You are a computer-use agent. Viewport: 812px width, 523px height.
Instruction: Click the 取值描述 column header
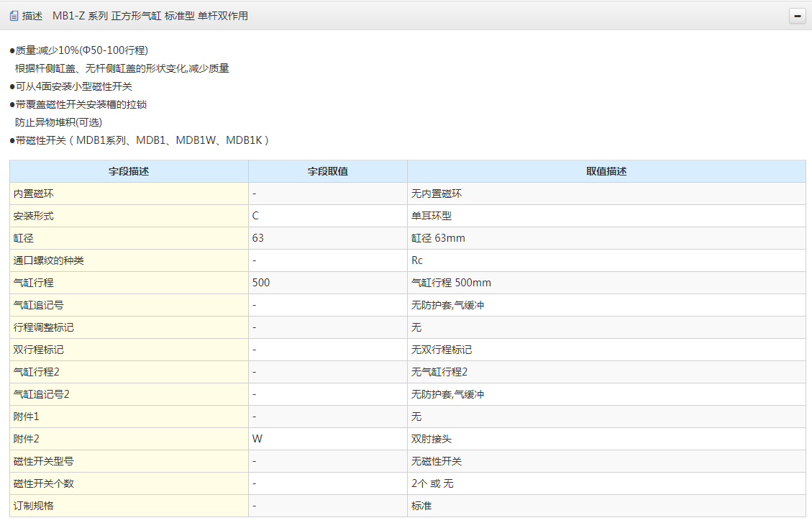coord(606,171)
